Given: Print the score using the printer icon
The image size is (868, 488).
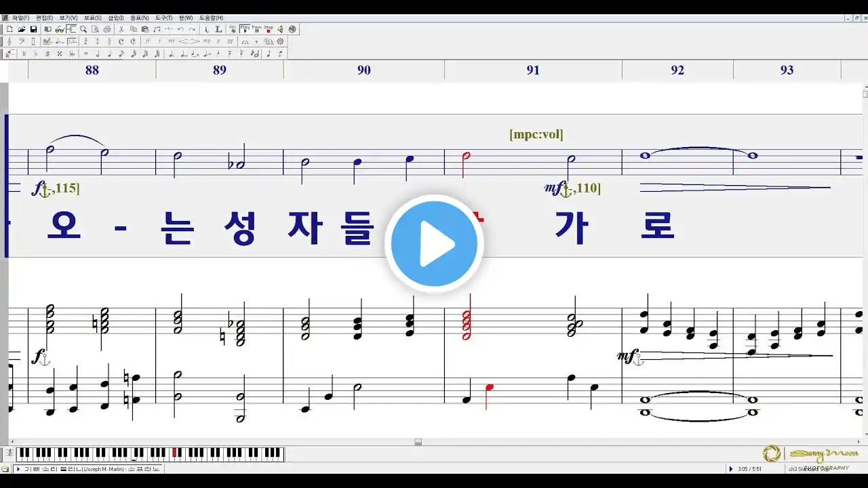Looking at the screenshot, I should 107,29.
